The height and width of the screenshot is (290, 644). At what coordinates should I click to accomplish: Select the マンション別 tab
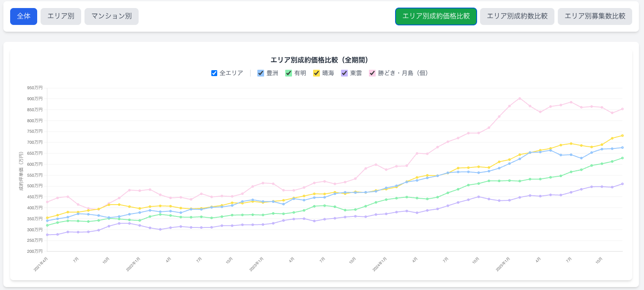112,16
